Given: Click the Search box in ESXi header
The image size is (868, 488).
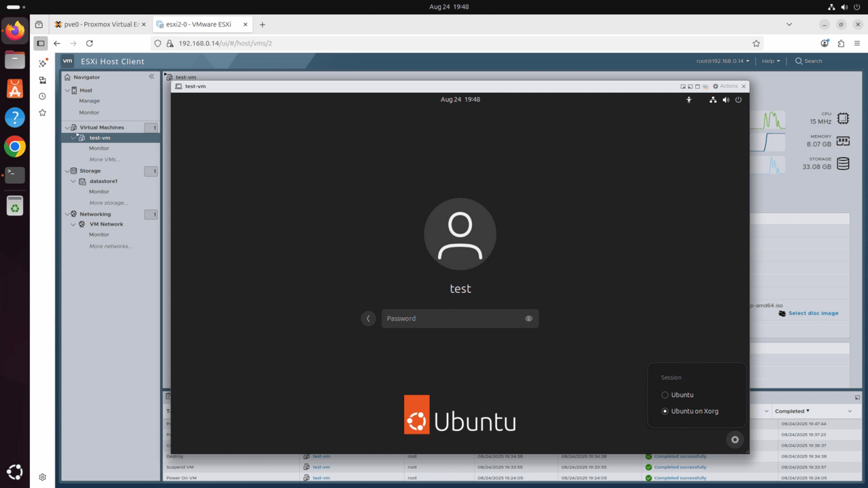Looking at the screenshot, I should point(808,61).
